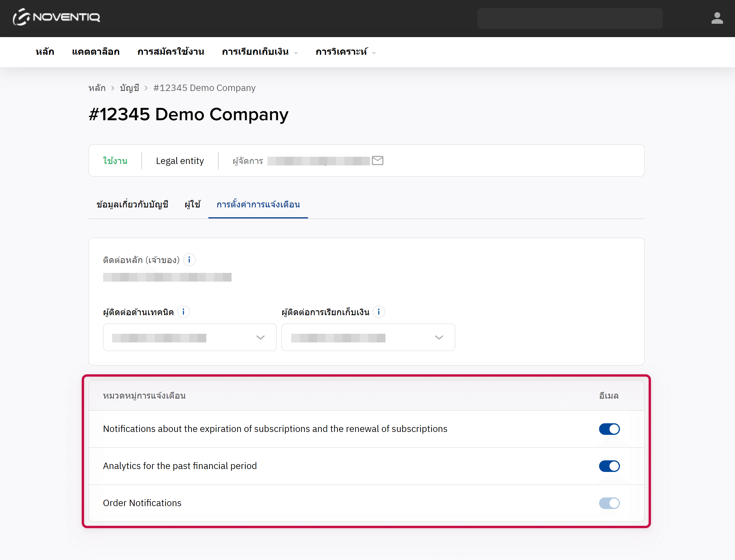The width and height of the screenshot is (735, 560).
Task: Toggle the Order Notifications email switch
Action: tap(609, 503)
